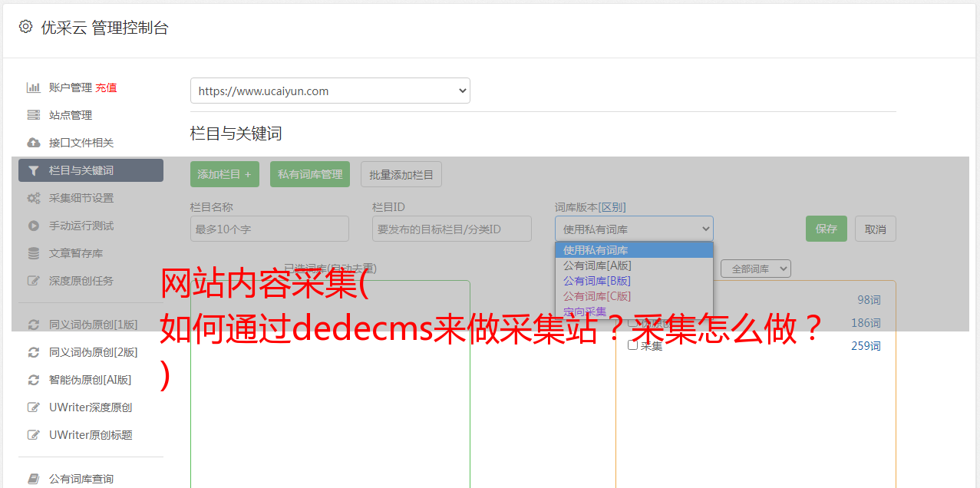Focus the 栏目ID input field
This screenshot has width=980, height=488.
(452, 229)
